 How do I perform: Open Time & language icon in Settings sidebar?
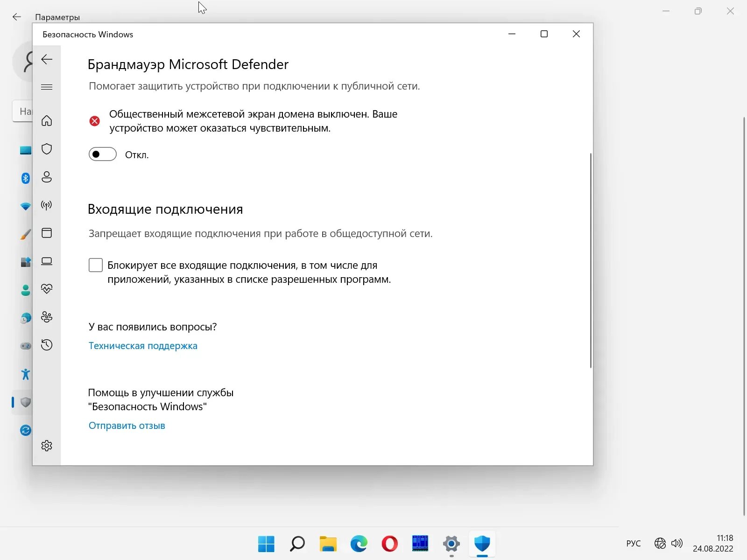(x=25, y=318)
